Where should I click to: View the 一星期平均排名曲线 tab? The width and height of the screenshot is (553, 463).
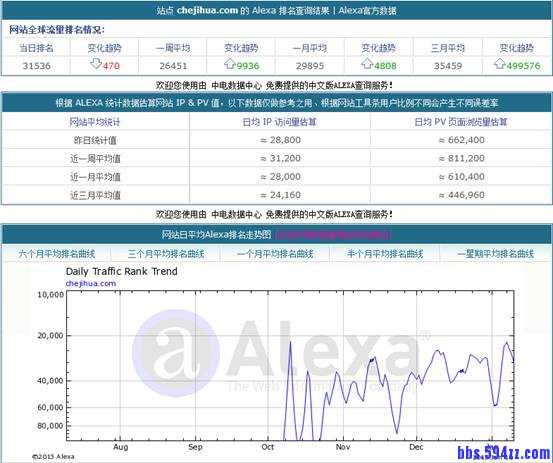click(496, 254)
